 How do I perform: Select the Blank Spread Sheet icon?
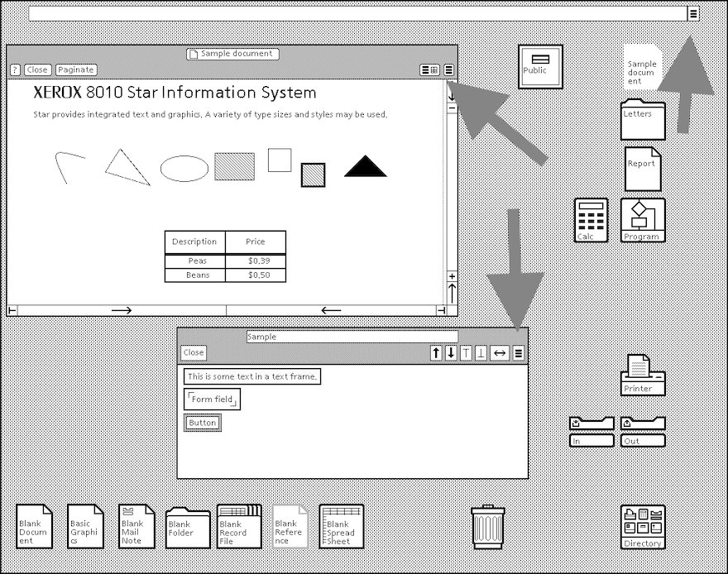tap(341, 527)
